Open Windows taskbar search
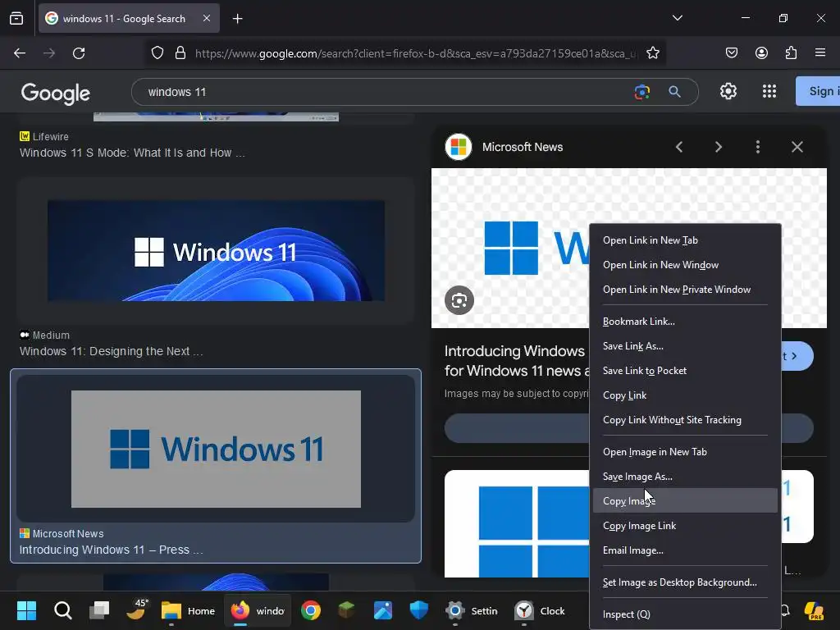 pyautogui.click(x=62, y=610)
